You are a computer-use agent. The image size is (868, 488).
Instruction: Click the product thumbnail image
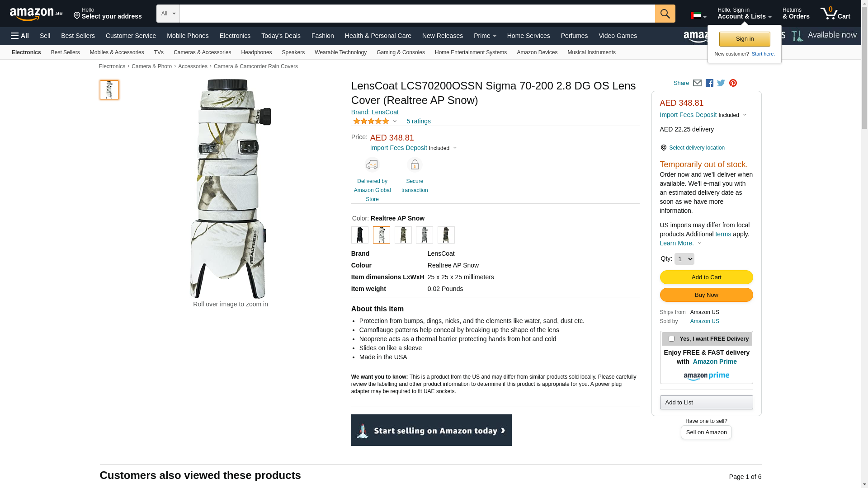click(x=109, y=90)
